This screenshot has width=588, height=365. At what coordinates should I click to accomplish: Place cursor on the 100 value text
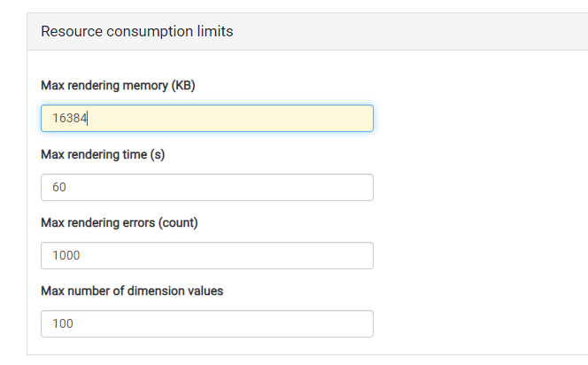click(63, 323)
